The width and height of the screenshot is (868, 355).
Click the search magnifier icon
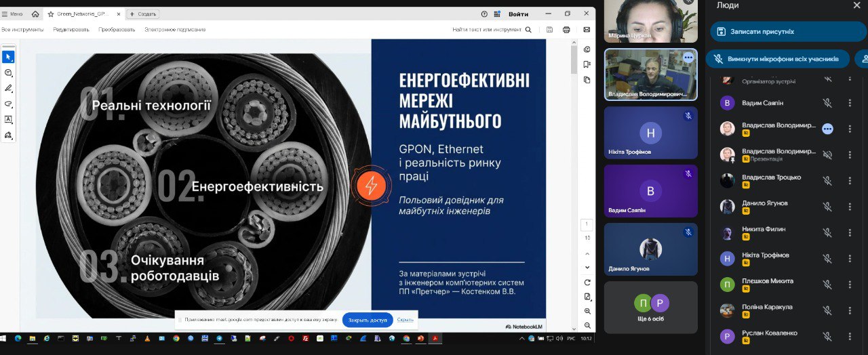(528, 30)
